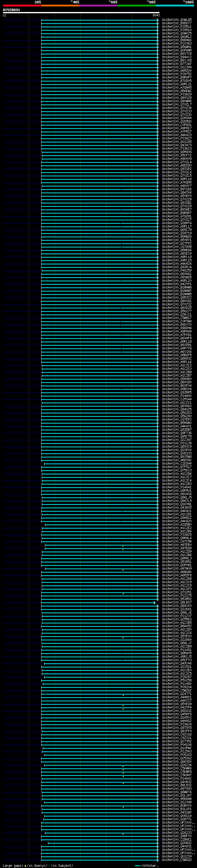Image resolution: width=197 pixels, height=868 pixels.
Task: Select the UniRef100_A6MZU0 label
Action: point(177,71)
